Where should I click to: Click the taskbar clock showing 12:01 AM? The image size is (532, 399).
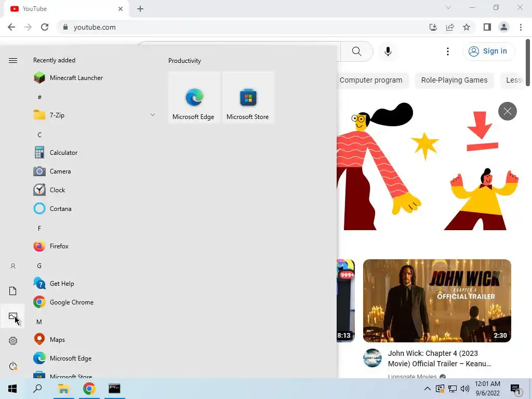(x=487, y=389)
